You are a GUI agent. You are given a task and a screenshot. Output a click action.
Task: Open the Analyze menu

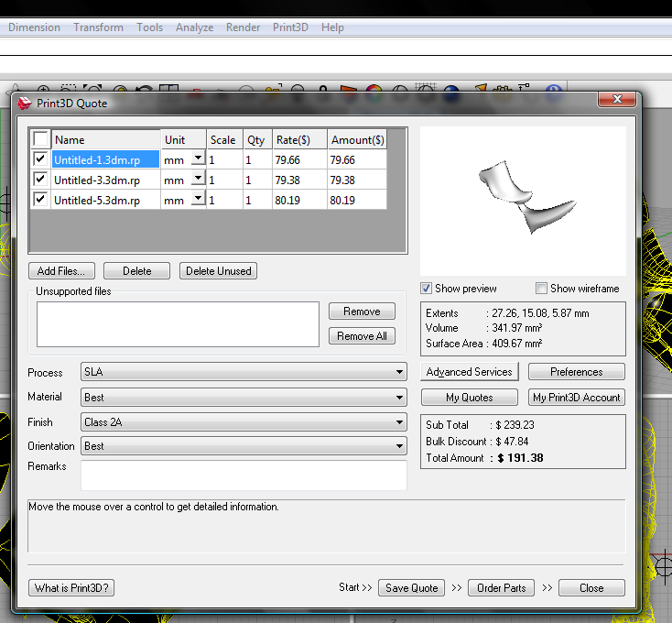click(195, 27)
